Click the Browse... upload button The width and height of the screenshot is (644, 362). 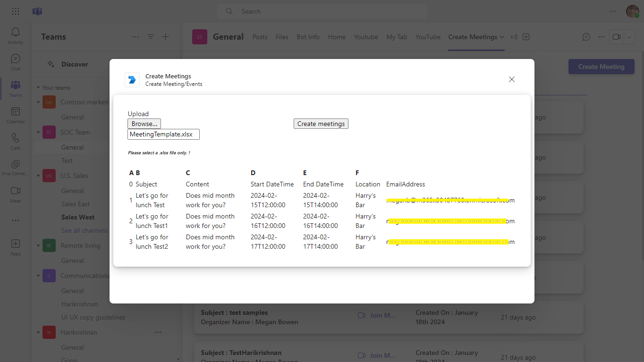point(144,124)
